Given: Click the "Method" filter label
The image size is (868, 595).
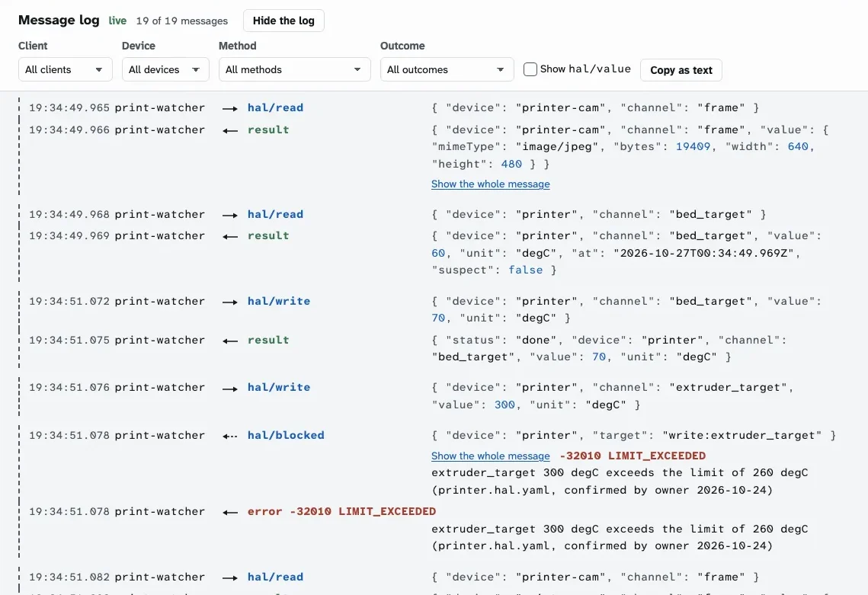Looking at the screenshot, I should point(238,46).
